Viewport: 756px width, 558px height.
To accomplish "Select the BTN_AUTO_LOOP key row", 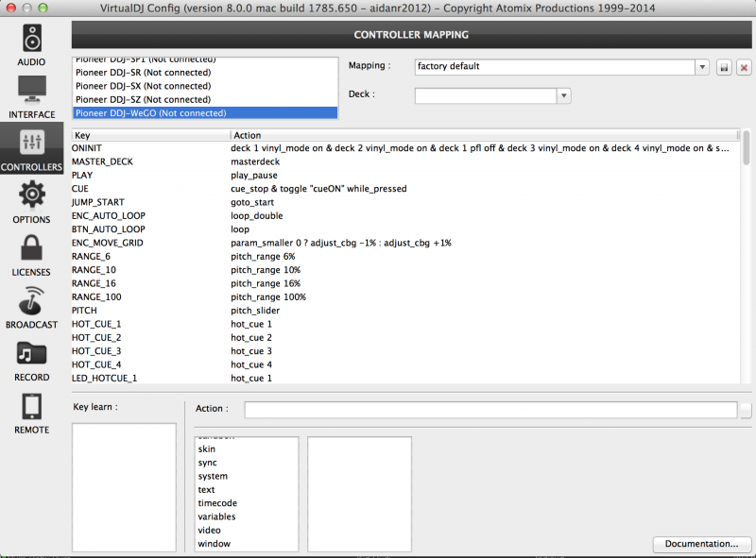I will 405,228.
